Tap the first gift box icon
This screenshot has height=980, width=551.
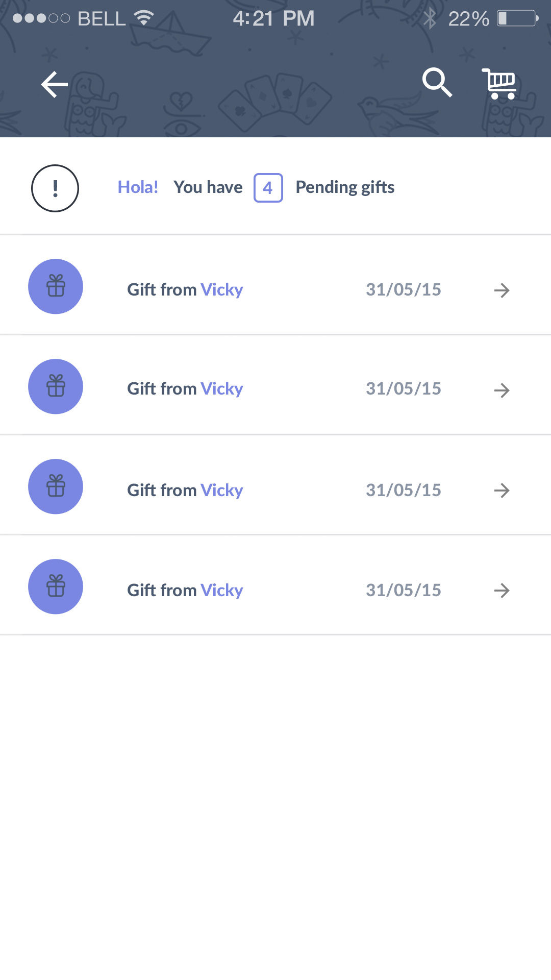click(x=56, y=286)
